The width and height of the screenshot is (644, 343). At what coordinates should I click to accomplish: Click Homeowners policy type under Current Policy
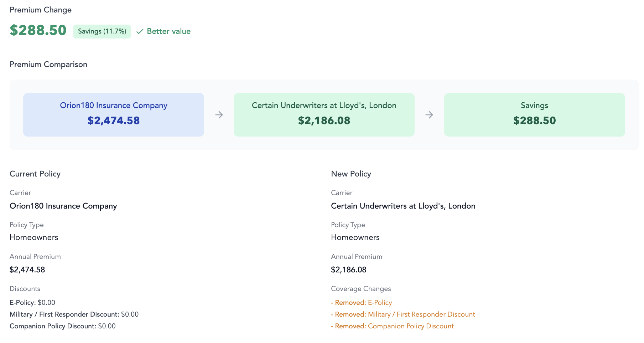click(34, 237)
